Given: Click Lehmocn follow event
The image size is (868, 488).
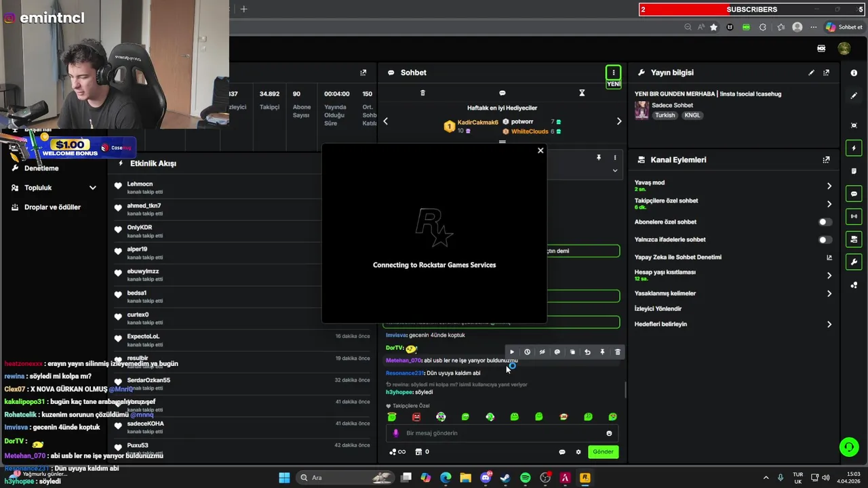Looking at the screenshot, I should (140, 184).
